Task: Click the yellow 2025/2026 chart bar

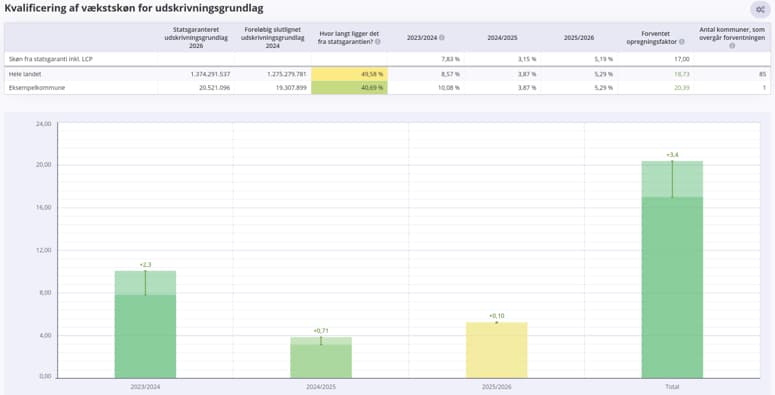Action: click(497, 351)
